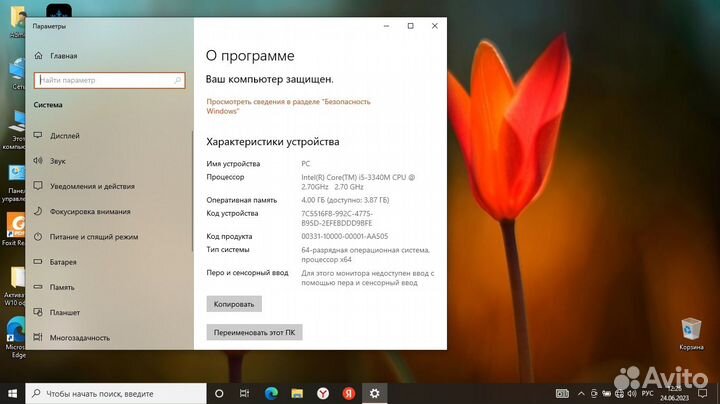
Task: Click the Имя устройства value PC
Action: [306, 163]
